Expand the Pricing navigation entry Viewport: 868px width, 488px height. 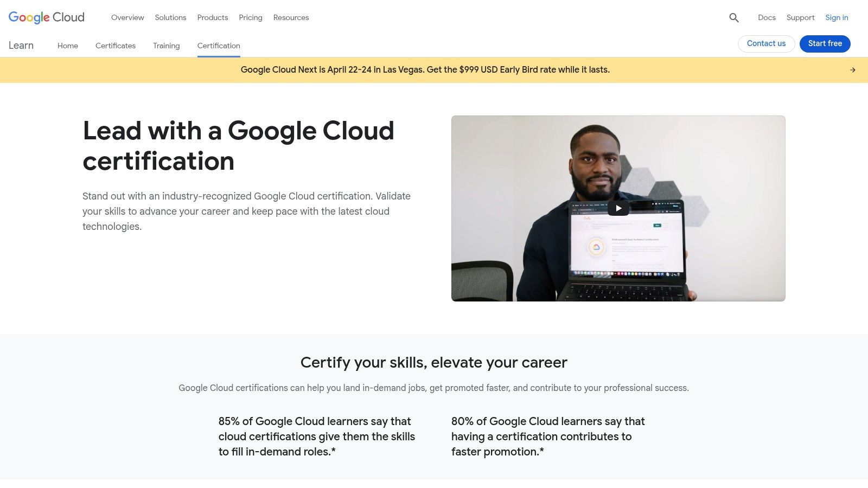pyautogui.click(x=250, y=17)
